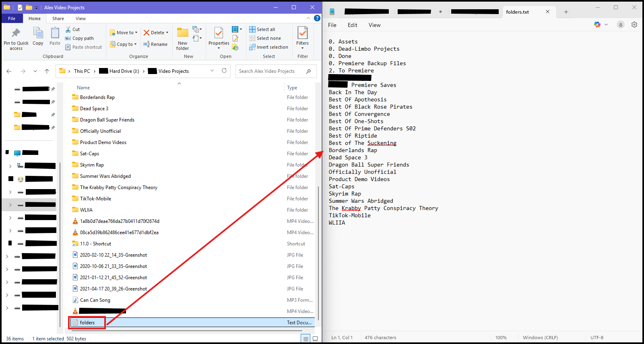Click Rename in the Organize group
The image size is (644, 344).
(x=155, y=44)
